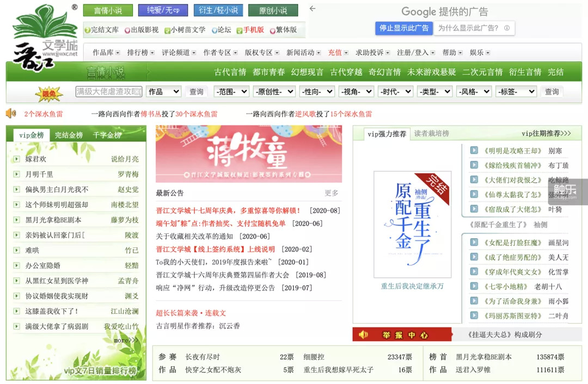Open the 性向 filter dropdown
588x384 pixels.
(x=316, y=92)
